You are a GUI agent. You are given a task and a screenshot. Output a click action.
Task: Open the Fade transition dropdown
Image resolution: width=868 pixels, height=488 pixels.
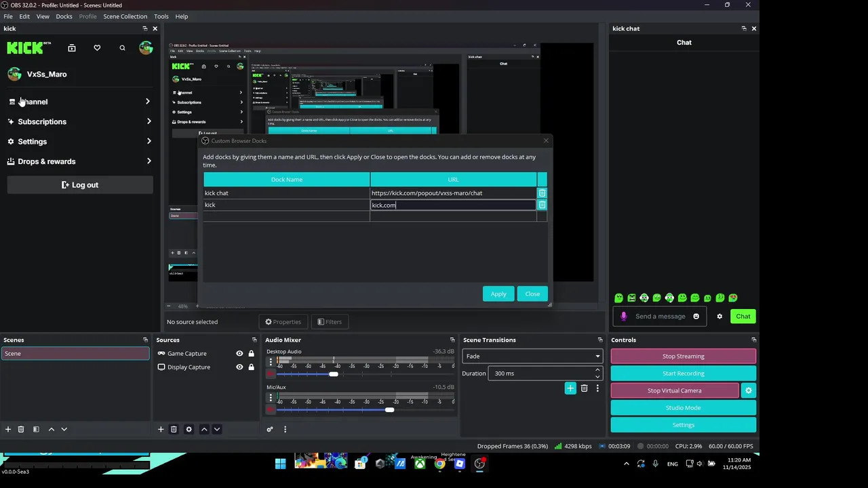tap(532, 356)
